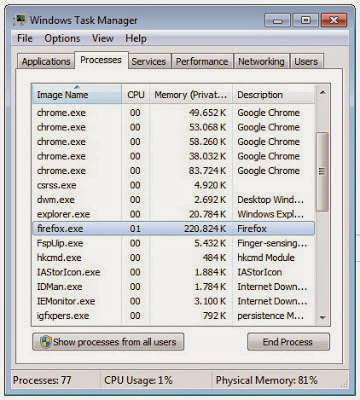360x400 pixels.
Task: Sort by Memory (Private) column header
Action: 191,94
